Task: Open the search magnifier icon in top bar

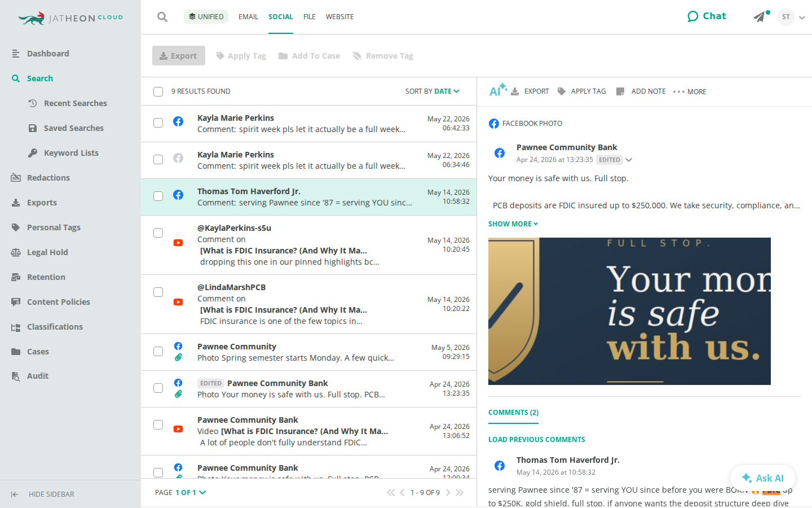Action: tap(162, 17)
